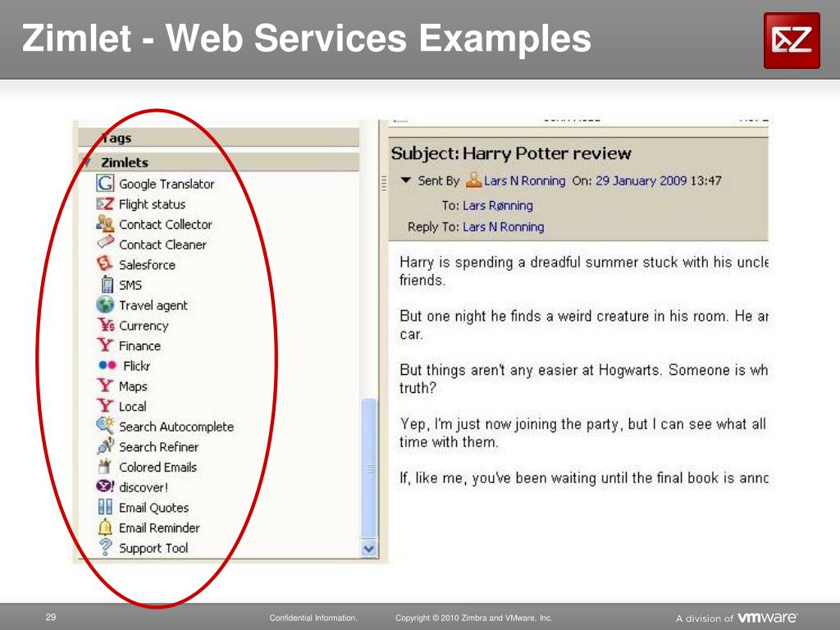Click the Support Tool question mark icon
Image resolution: width=840 pixels, height=630 pixels.
[106, 547]
